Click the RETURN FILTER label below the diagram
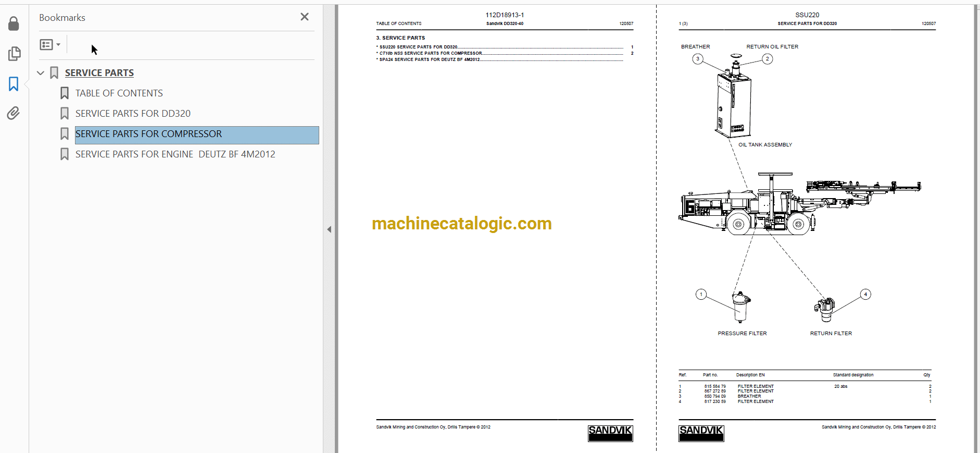Image resolution: width=980 pixels, height=453 pixels. tap(831, 334)
